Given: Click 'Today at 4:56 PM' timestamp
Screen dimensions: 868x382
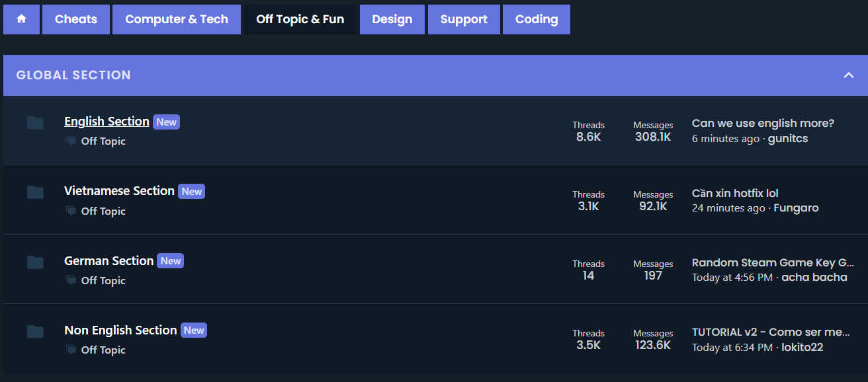Looking at the screenshot, I should coord(732,278).
